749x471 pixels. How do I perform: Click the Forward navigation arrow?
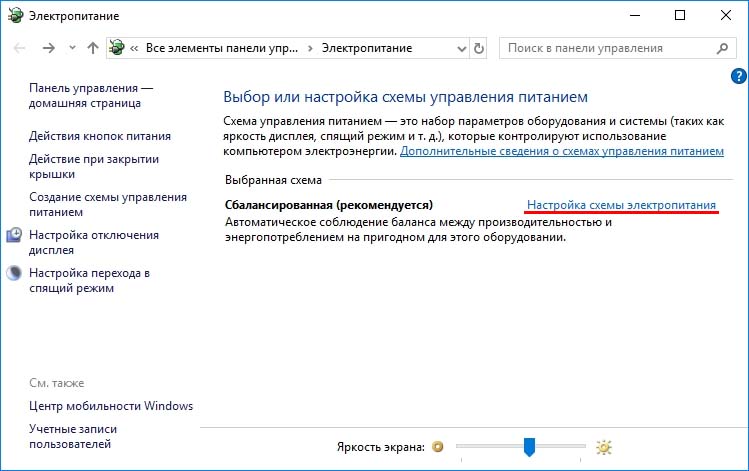click(49, 48)
